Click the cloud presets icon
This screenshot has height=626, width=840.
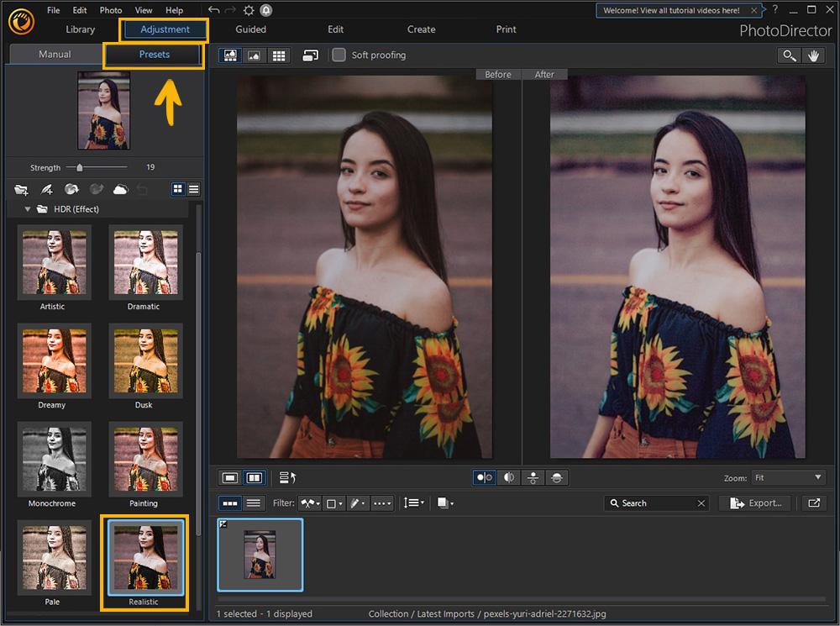[x=120, y=189]
